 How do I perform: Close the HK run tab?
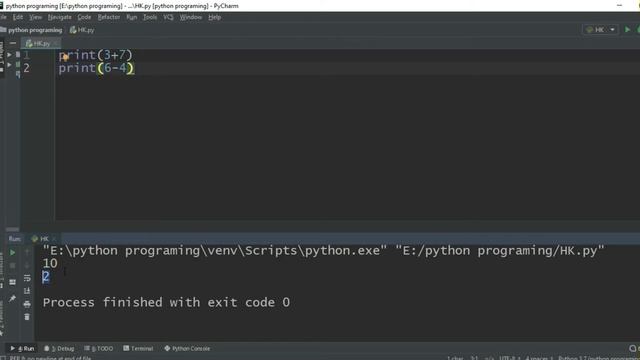click(x=54, y=239)
